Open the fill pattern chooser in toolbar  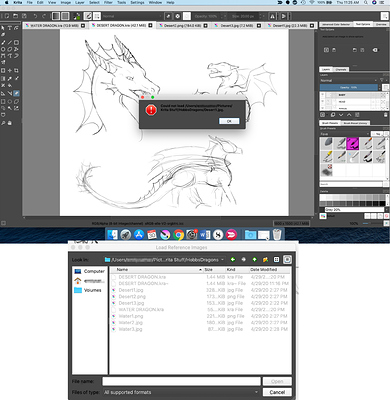65,16
